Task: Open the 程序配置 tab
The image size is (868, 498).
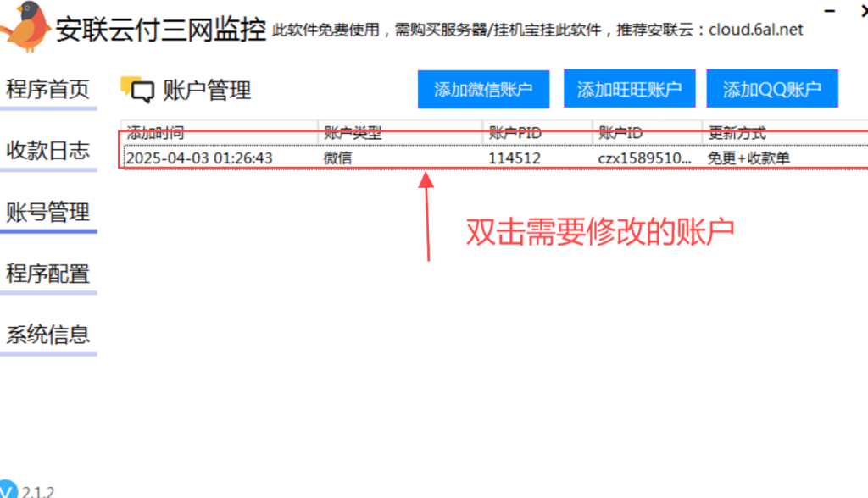Action: [x=48, y=274]
